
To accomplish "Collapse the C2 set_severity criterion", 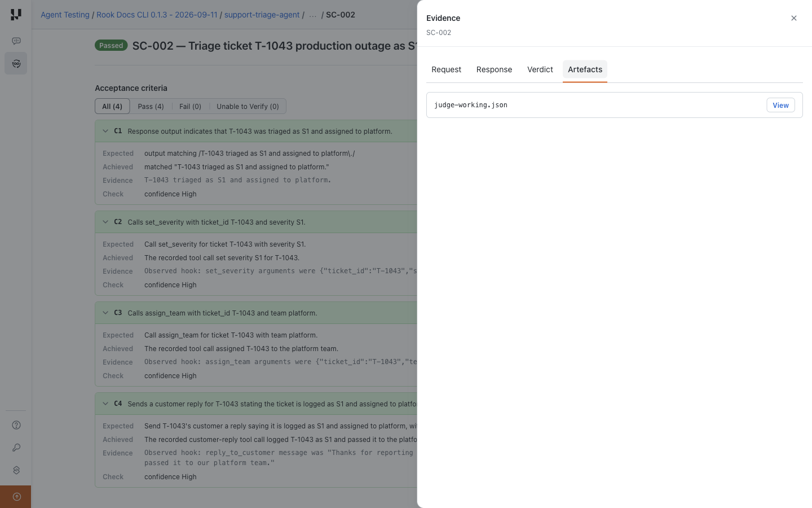I will 105,222.
